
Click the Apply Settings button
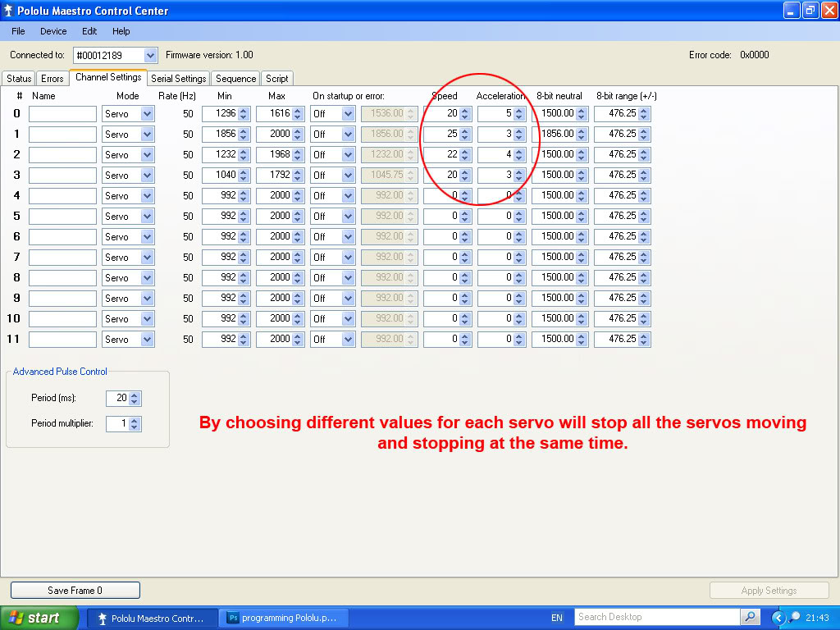click(x=769, y=591)
